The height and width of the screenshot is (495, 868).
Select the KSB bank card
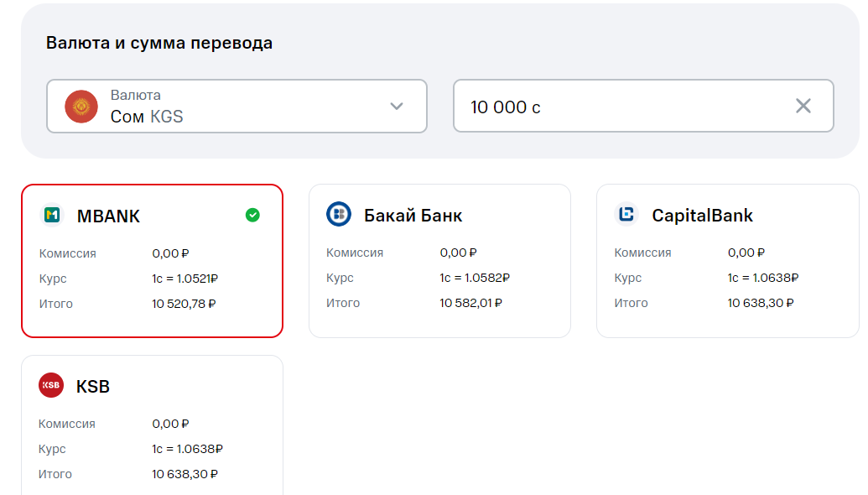[x=153, y=425]
